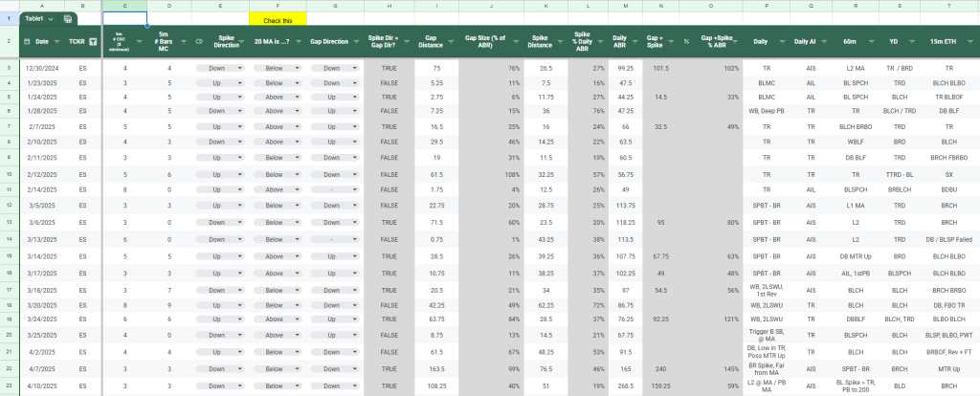Open the Table1 name dropdown

click(x=51, y=18)
